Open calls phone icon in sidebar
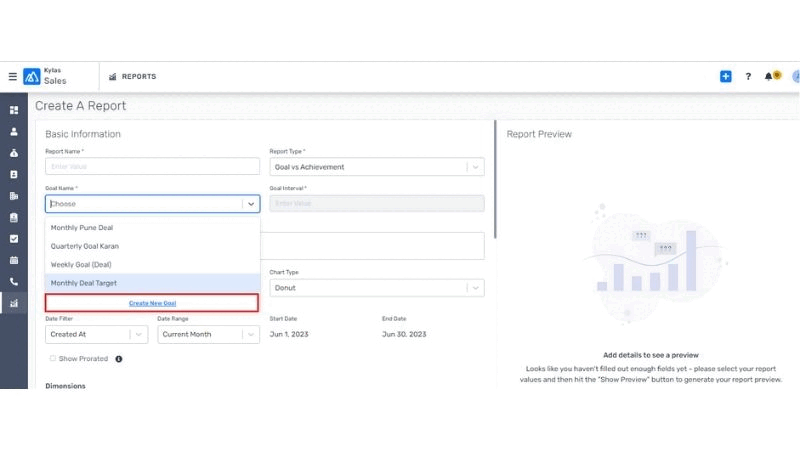 pos(14,282)
